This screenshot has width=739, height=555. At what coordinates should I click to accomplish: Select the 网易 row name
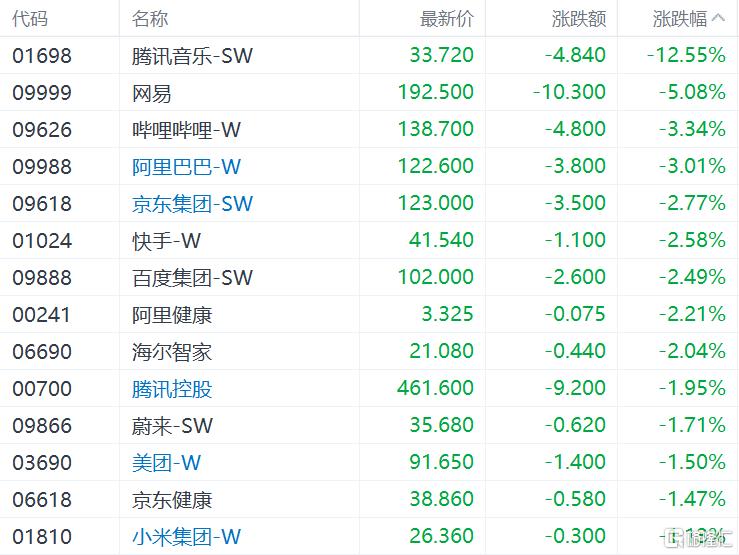tap(152, 93)
